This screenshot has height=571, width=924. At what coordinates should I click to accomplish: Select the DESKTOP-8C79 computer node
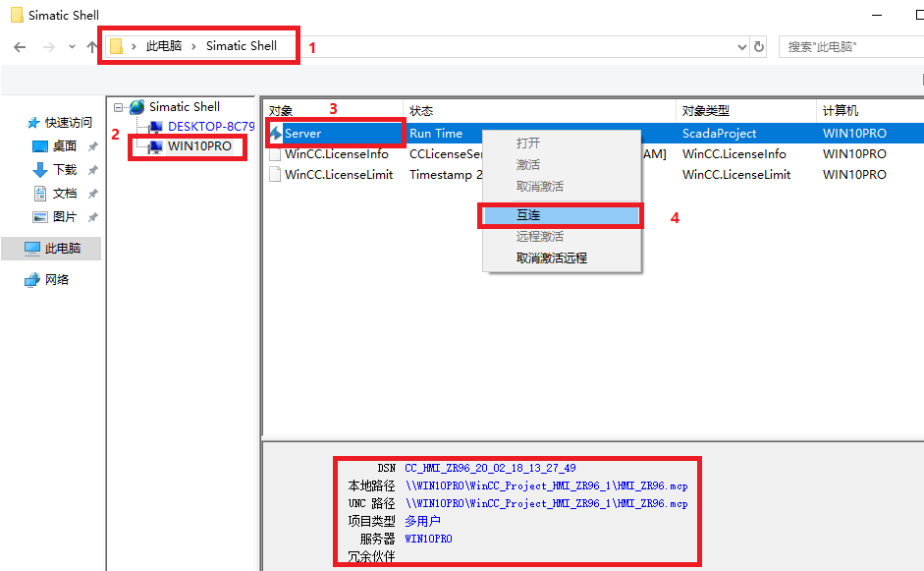[211, 126]
